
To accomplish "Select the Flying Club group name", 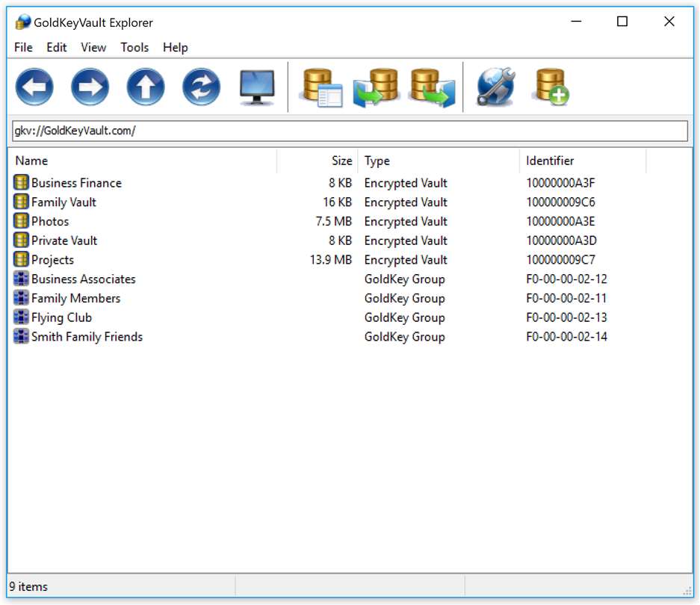I will (x=61, y=317).
